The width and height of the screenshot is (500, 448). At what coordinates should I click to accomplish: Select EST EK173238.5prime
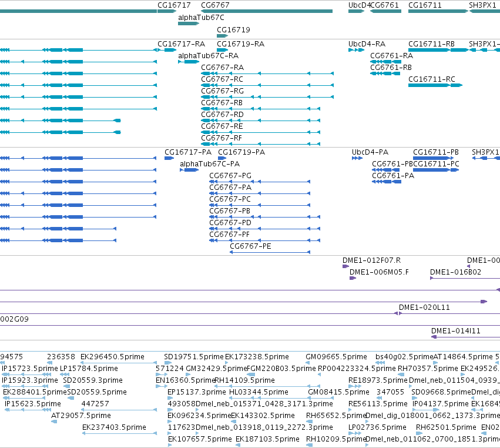click(227, 363)
